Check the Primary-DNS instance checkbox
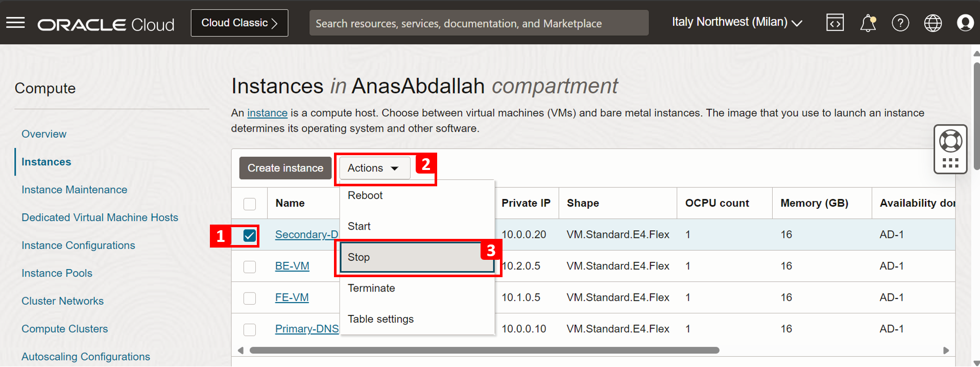The width and height of the screenshot is (980, 367). [x=250, y=329]
